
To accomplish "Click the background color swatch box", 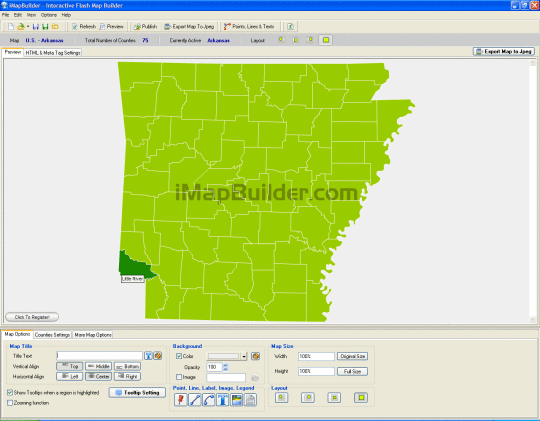I will 224,356.
